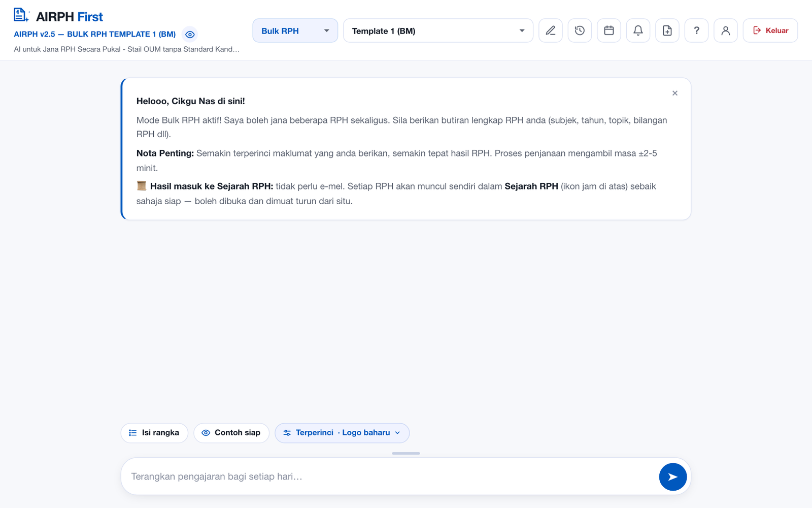Click the Contoh siap button

point(231,433)
